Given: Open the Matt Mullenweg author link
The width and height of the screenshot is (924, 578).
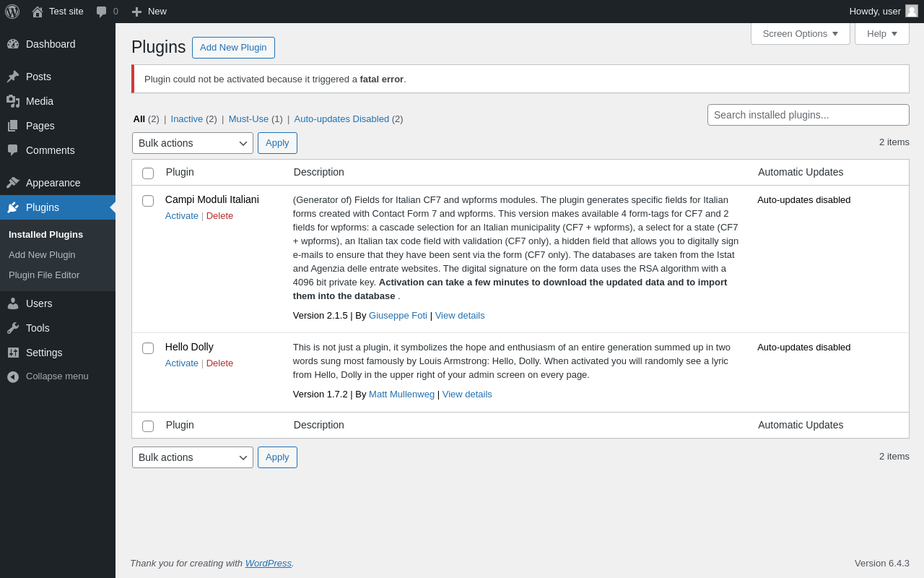Looking at the screenshot, I should pyautogui.click(x=401, y=394).
